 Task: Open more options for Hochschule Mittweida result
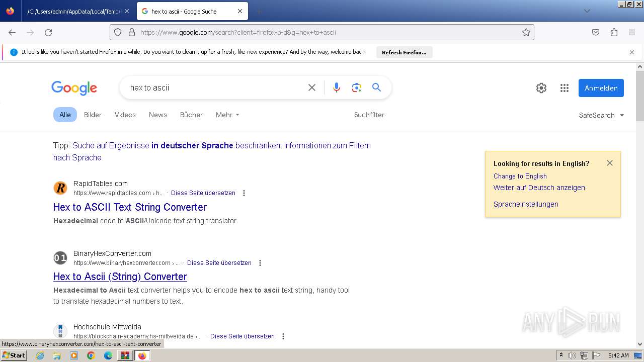(x=283, y=336)
